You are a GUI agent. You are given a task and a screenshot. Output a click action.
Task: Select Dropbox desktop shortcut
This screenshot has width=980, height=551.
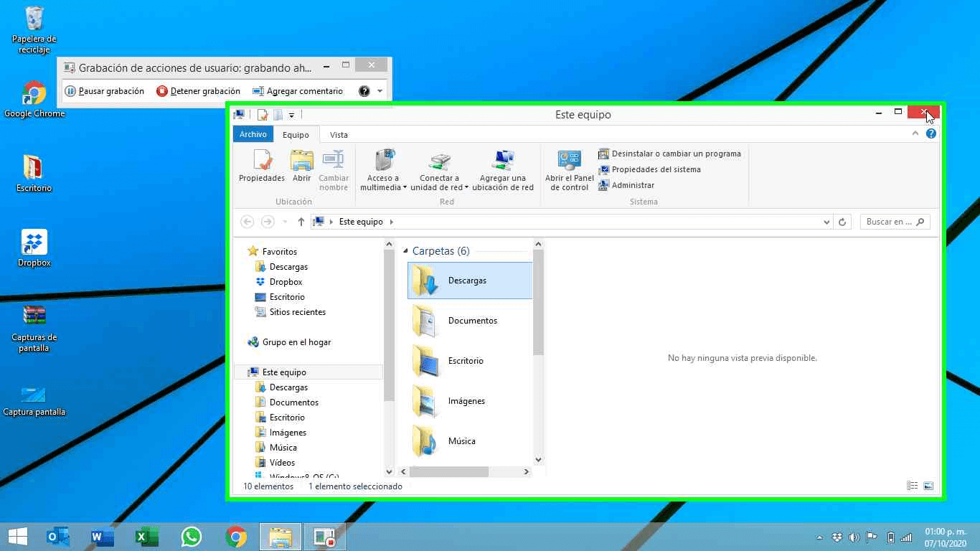[34, 248]
